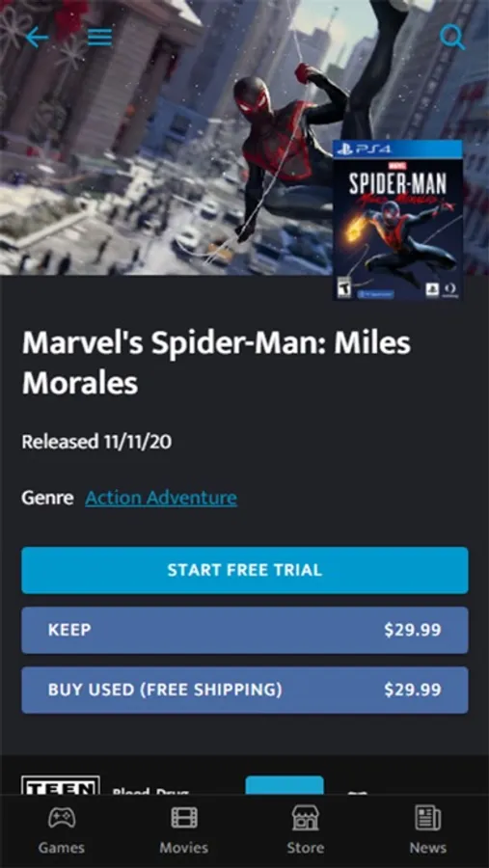Click the Blood Drug content descriptor text

[149, 791]
